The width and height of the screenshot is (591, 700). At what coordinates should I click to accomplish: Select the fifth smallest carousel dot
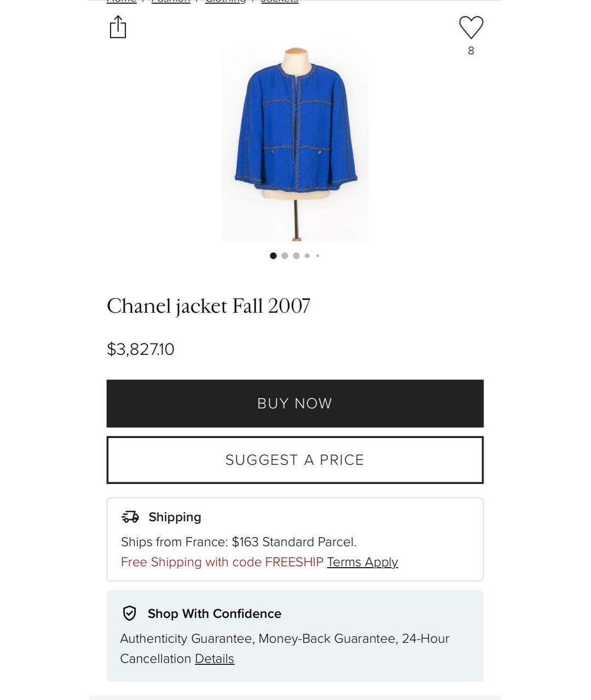point(317,255)
